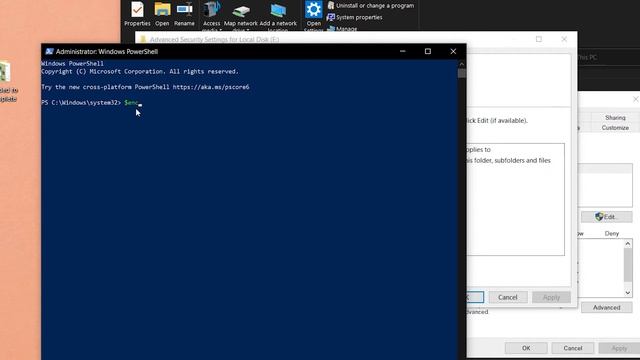
Task: Open System properties from the ribbon
Action: click(355, 17)
